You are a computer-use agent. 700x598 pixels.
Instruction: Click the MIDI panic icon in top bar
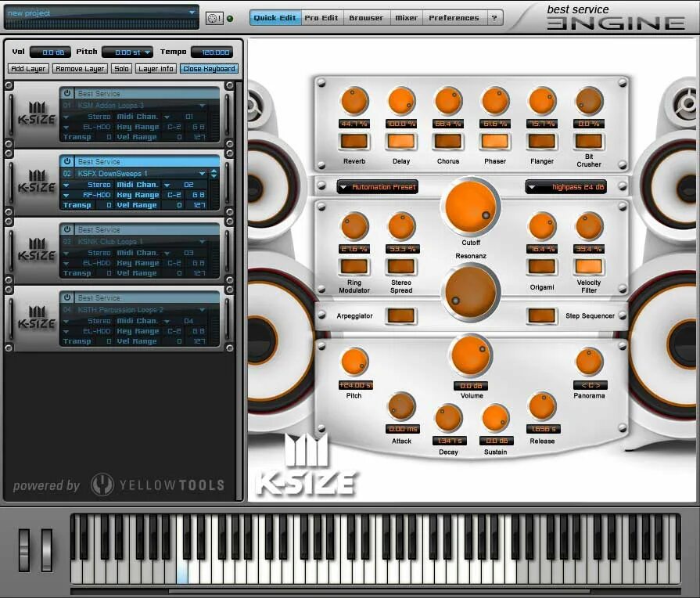(x=214, y=18)
